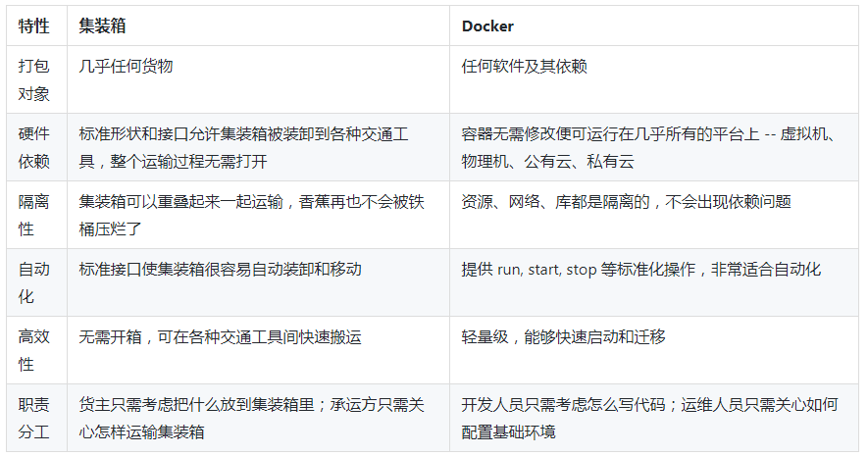Click the cell starting with 开发人员只需考虑
The image size is (868, 456).
(x=649, y=418)
